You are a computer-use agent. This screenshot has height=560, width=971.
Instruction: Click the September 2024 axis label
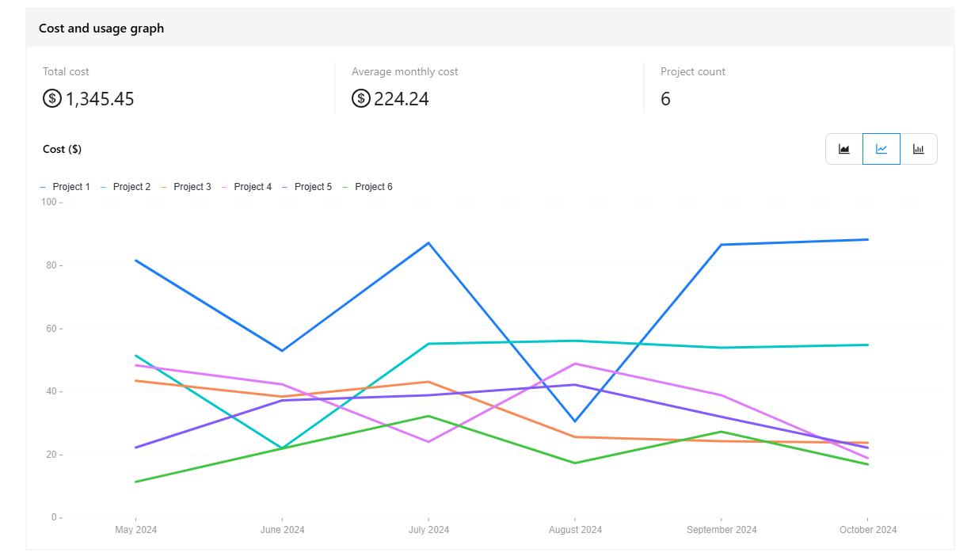click(722, 530)
